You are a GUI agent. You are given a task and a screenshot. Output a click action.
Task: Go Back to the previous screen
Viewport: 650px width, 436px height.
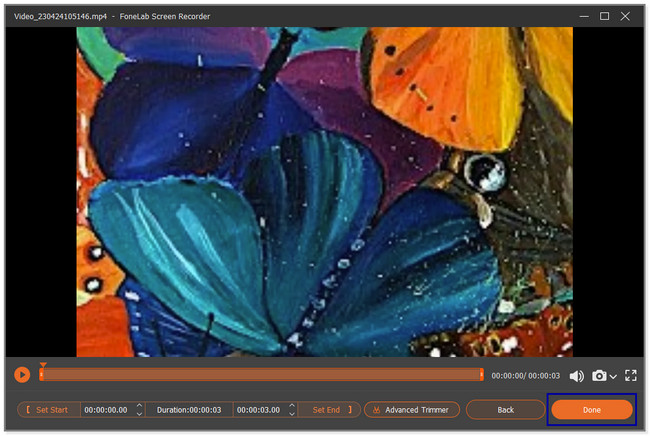[x=505, y=410]
